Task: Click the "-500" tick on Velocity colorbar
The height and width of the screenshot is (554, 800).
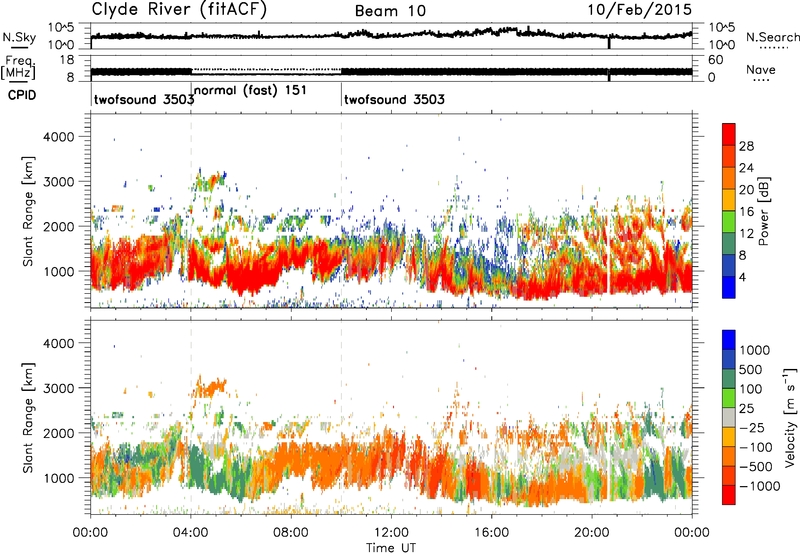Action: point(756,466)
